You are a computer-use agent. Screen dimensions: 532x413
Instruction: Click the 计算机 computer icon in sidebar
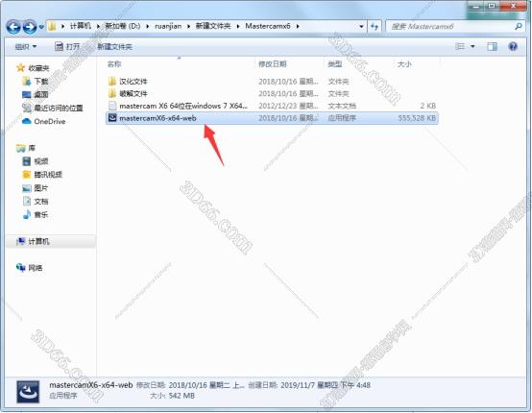pos(21,241)
